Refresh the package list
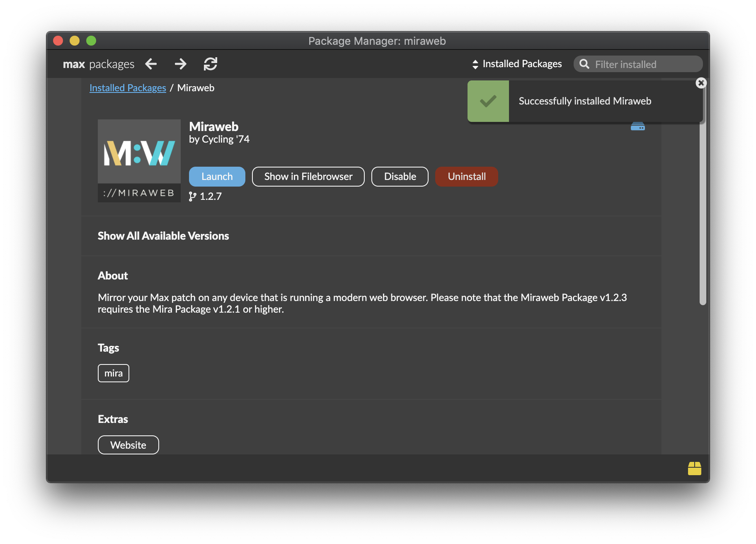This screenshot has height=544, width=756. pos(211,64)
